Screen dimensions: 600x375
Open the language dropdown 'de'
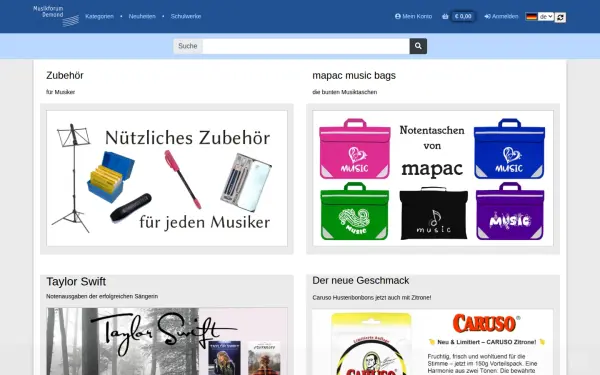(546, 16)
